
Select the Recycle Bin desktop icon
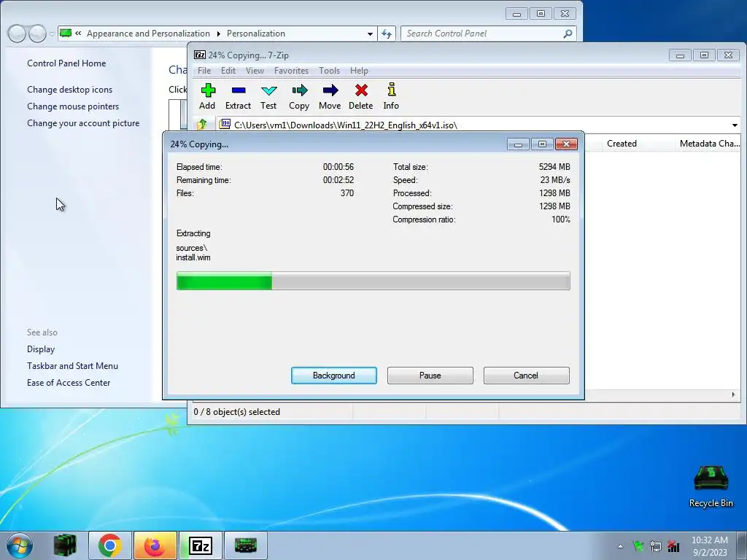(x=711, y=486)
